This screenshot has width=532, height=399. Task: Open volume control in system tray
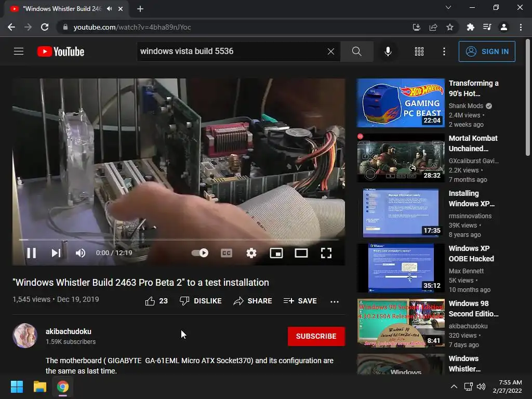point(481,387)
